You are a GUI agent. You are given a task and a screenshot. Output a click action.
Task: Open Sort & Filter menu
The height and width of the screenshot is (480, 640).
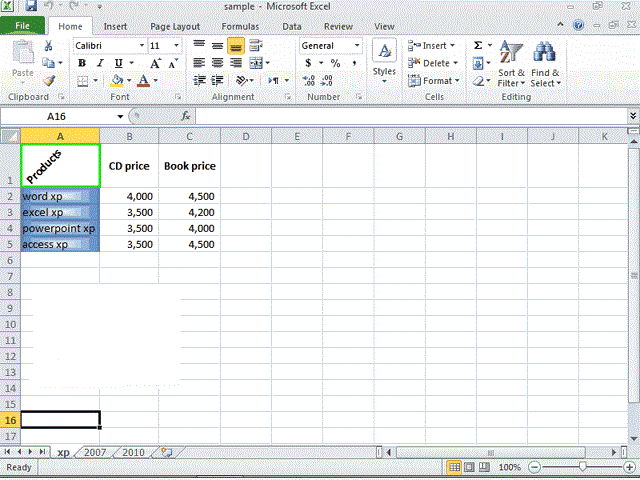511,64
